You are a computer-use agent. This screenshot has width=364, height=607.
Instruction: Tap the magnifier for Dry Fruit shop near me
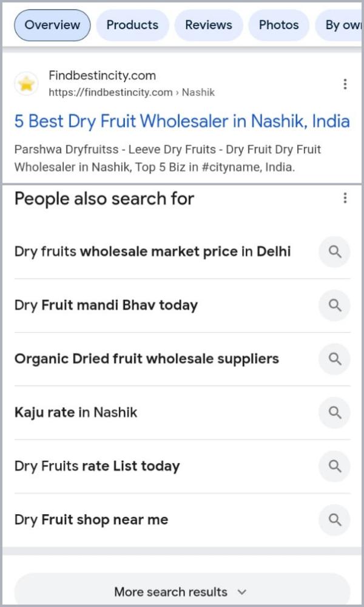(x=334, y=520)
